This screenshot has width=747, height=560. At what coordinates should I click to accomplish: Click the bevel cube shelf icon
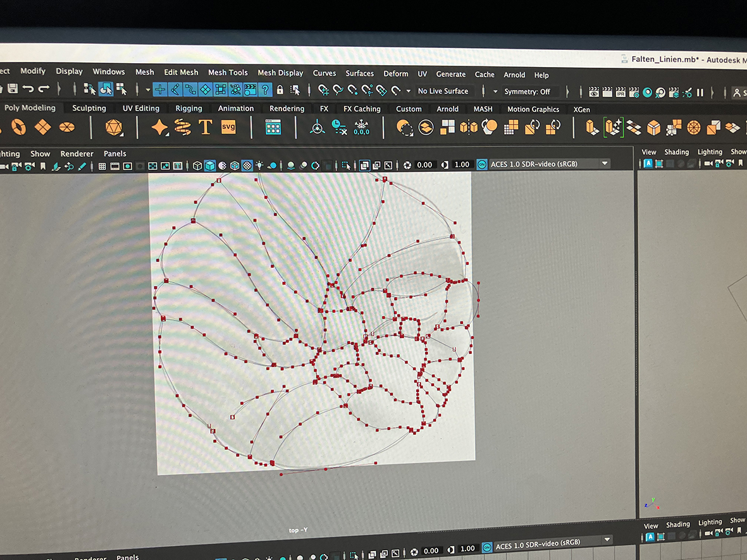(653, 128)
